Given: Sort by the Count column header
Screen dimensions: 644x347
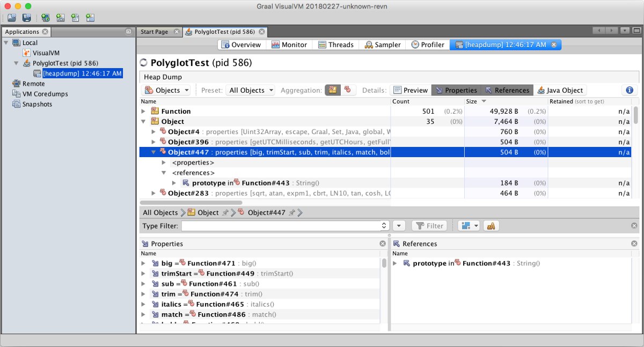Looking at the screenshot, I should click(427, 101).
